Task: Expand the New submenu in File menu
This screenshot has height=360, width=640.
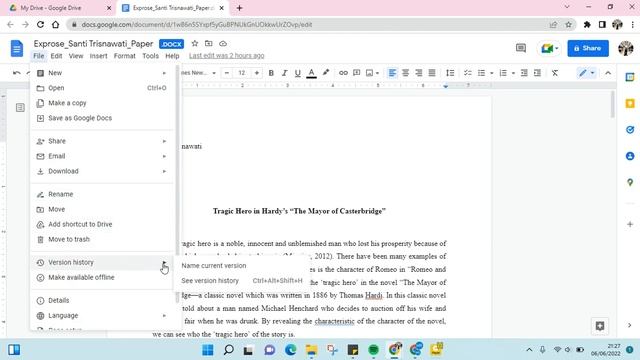Action: coord(102,73)
